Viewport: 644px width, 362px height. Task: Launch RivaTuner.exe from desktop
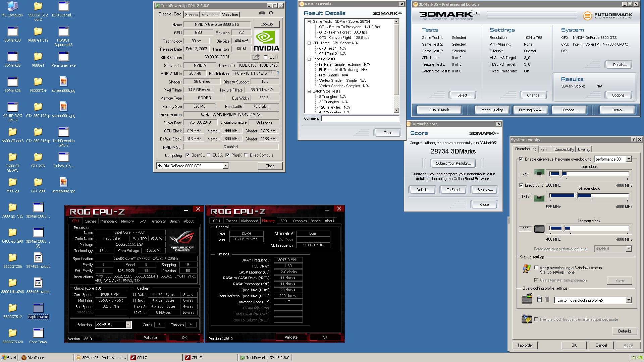click(x=63, y=60)
